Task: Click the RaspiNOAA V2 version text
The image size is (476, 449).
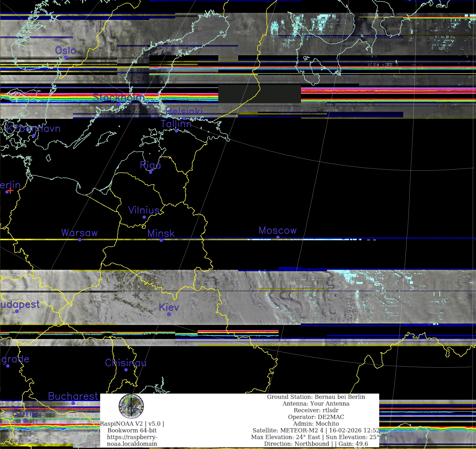Action: [x=132, y=424]
